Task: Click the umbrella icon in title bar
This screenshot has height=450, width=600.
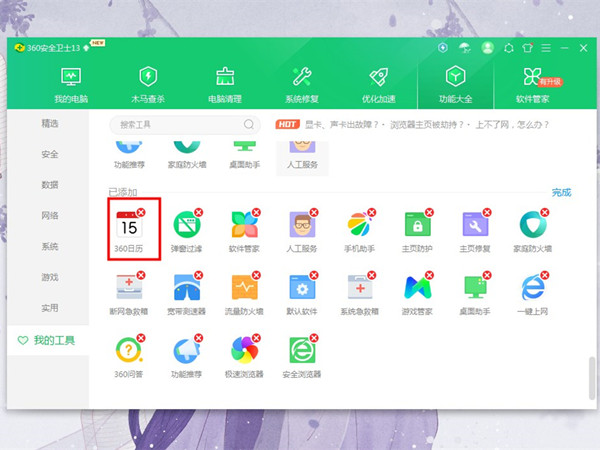Action: 465,48
